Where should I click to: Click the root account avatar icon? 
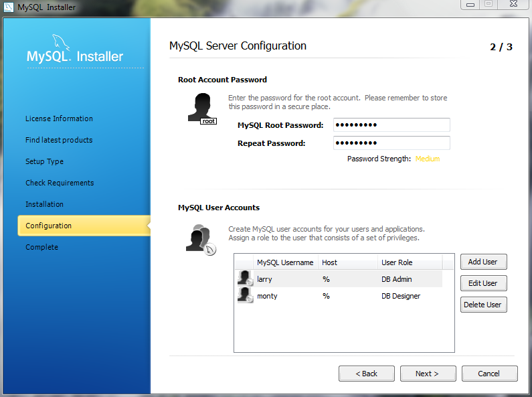click(x=202, y=108)
